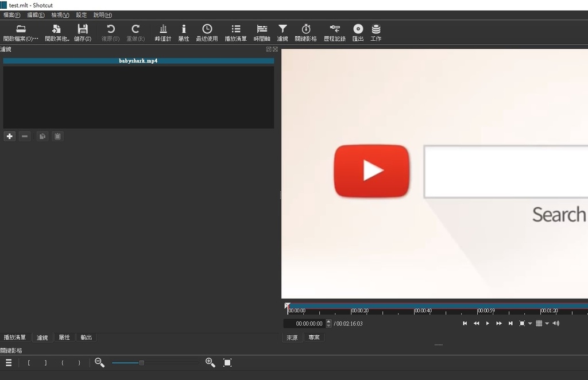Viewport: 588px width, 380px height.
Task: Expand the grid options dropdown arrow
Action: [x=547, y=323]
